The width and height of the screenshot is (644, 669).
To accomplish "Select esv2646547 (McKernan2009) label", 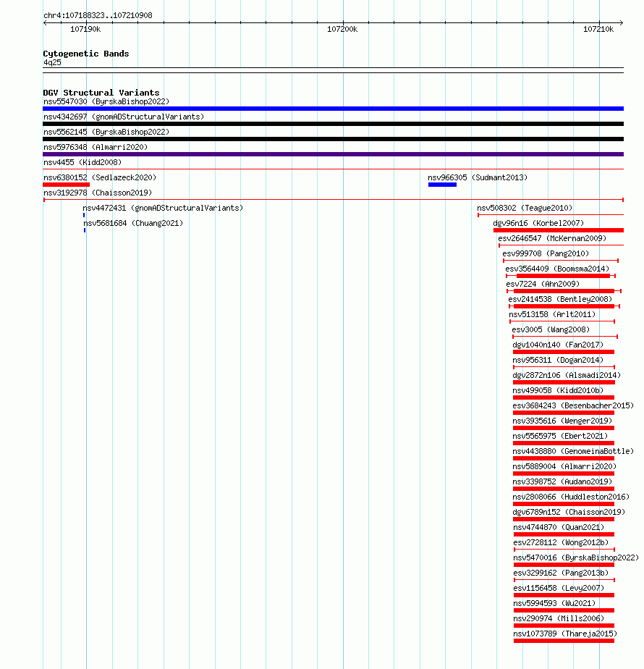I will [552, 238].
